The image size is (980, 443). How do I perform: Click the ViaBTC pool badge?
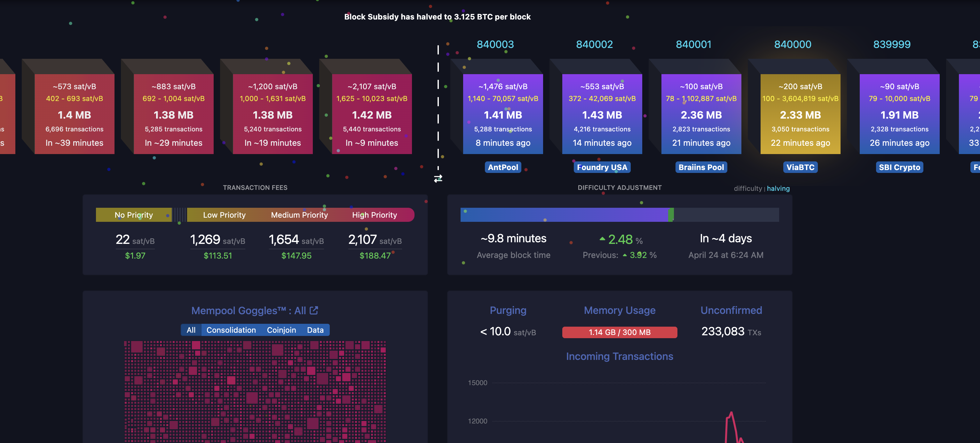point(800,167)
